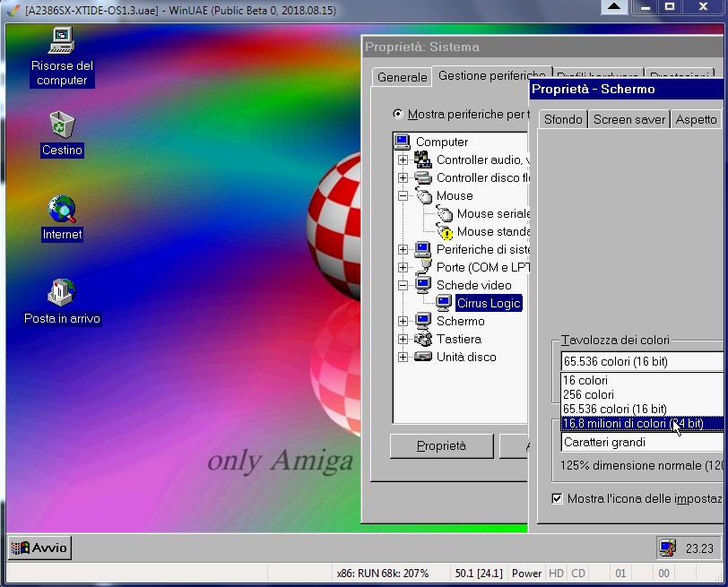Open the Cestino recycle bin icon

coord(61,124)
